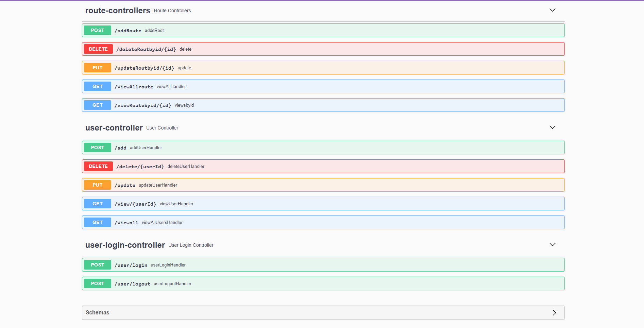644x328 pixels.
Task: Click the userLogoutHandler summary text
Action: point(172,284)
